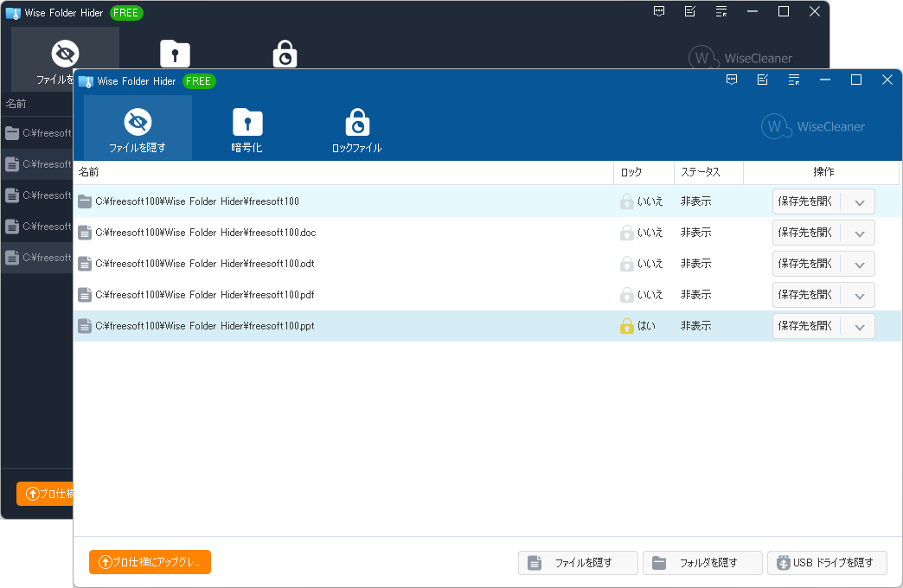Expand operations dropdown on the freesoft100 folder row

pos(860,201)
